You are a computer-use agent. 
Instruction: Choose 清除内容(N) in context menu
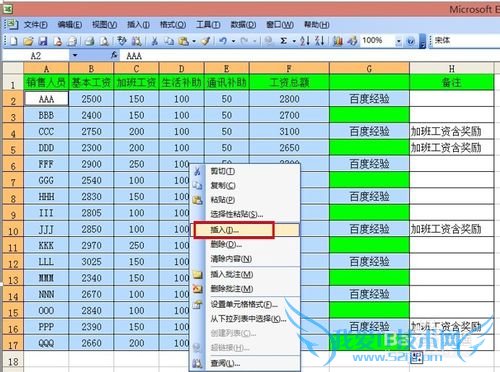pyautogui.click(x=245, y=259)
